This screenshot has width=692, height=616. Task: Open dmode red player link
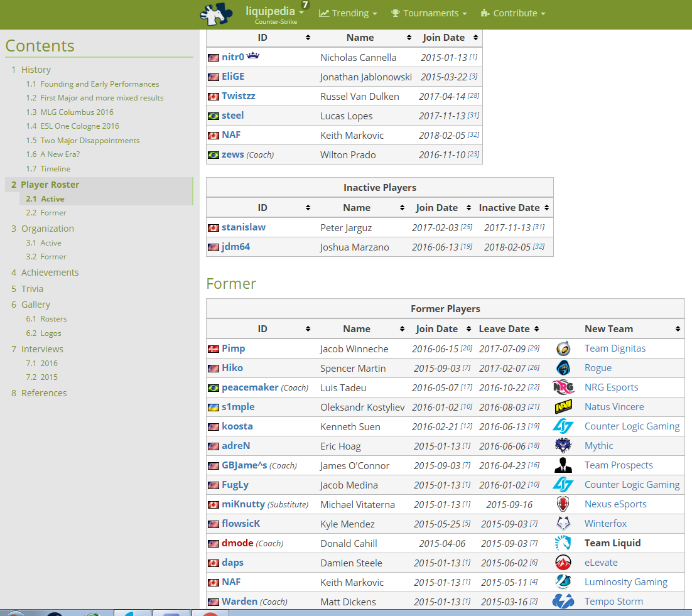pyautogui.click(x=237, y=543)
